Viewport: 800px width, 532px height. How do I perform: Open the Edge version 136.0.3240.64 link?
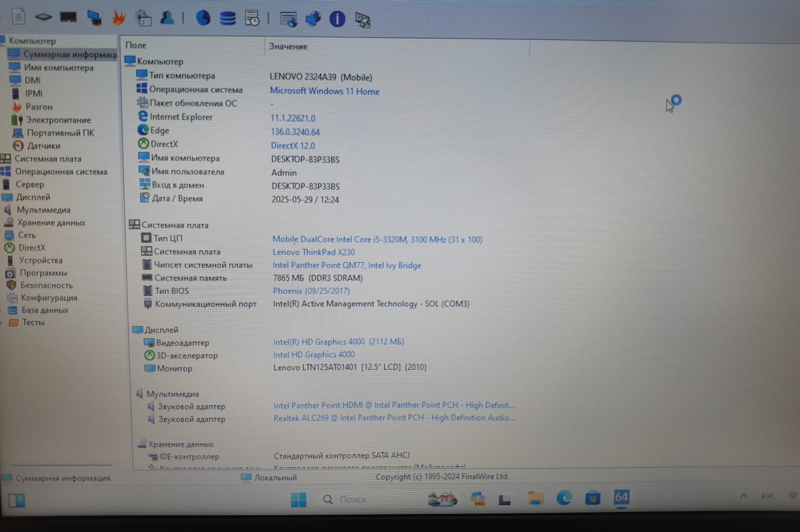(295, 132)
